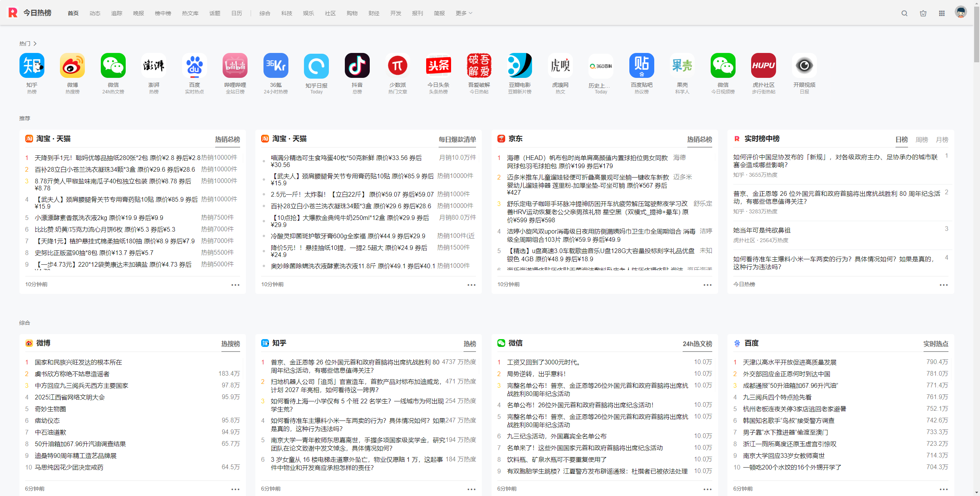Open the 热文库 navigation item

point(190,13)
